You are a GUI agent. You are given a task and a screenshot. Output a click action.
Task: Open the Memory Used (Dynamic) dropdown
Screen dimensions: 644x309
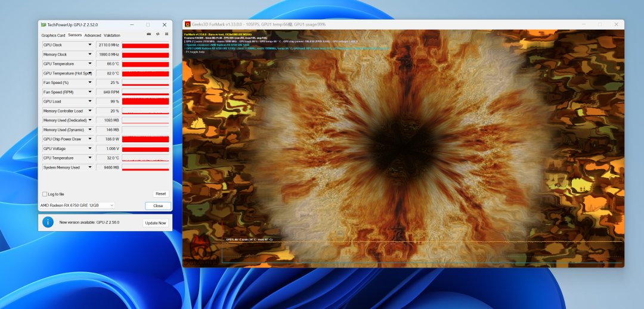(x=89, y=130)
